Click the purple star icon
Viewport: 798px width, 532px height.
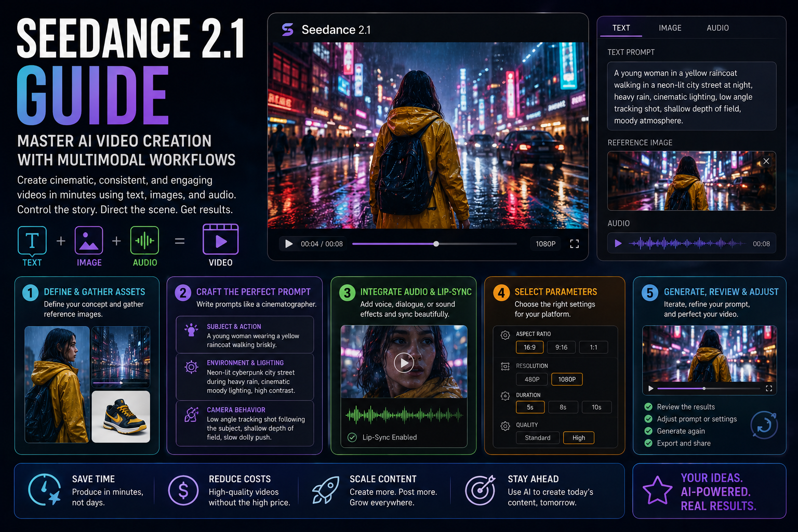click(657, 490)
